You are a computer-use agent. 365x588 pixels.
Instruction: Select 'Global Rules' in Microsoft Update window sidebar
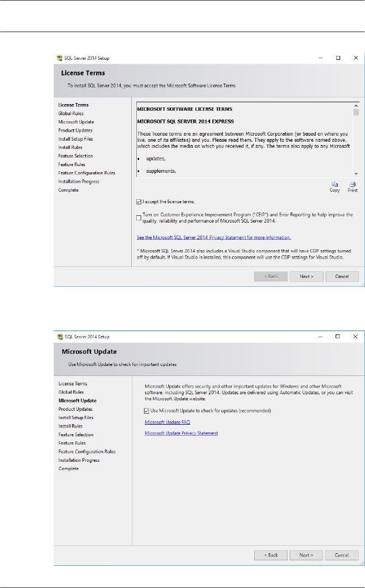(x=71, y=392)
